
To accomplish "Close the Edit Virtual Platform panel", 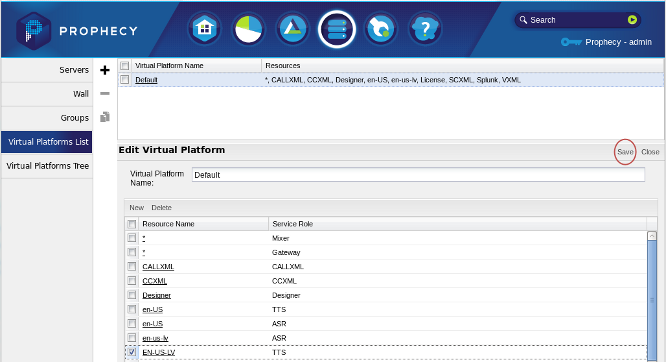I will click(650, 152).
